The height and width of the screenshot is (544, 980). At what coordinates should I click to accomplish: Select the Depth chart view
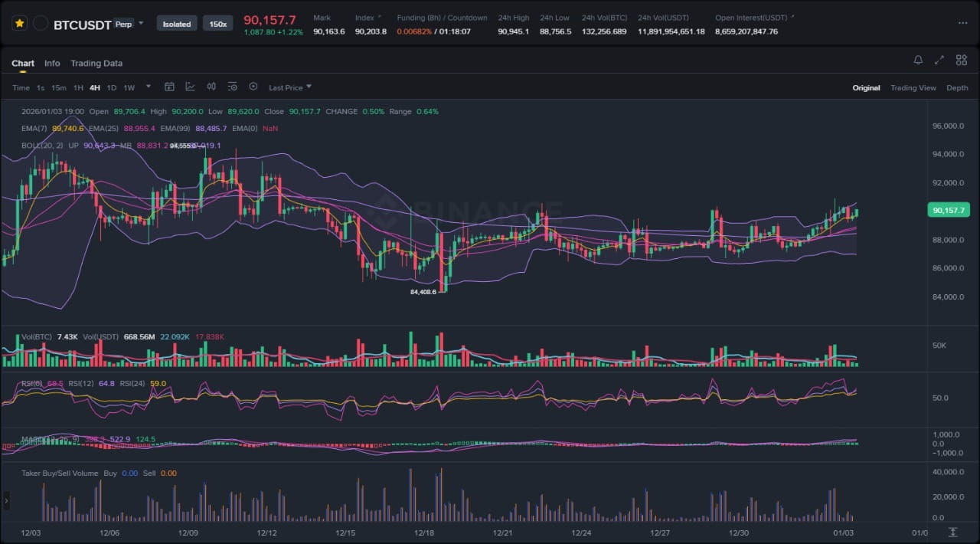point(957,87)
